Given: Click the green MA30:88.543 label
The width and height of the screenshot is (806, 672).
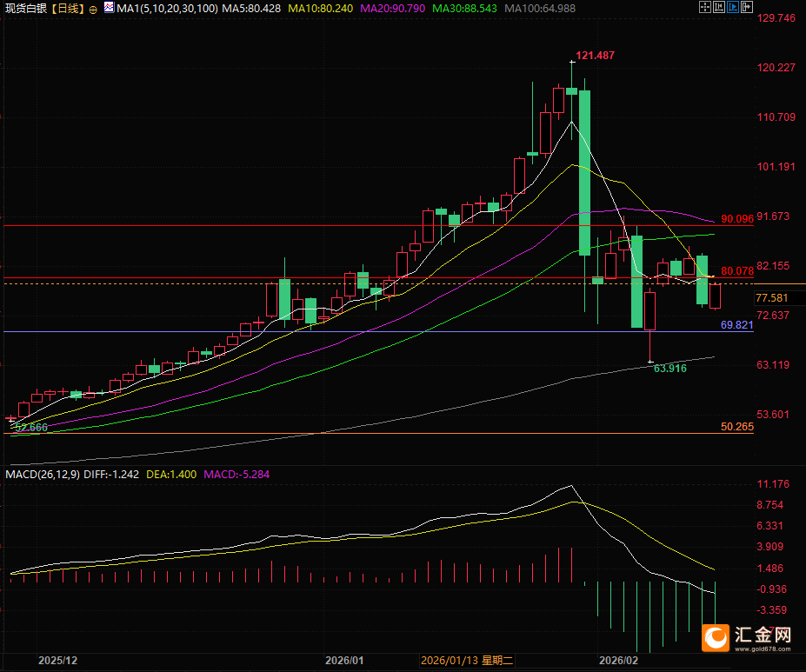Looking at the screenshot, I should click(464, 8).
